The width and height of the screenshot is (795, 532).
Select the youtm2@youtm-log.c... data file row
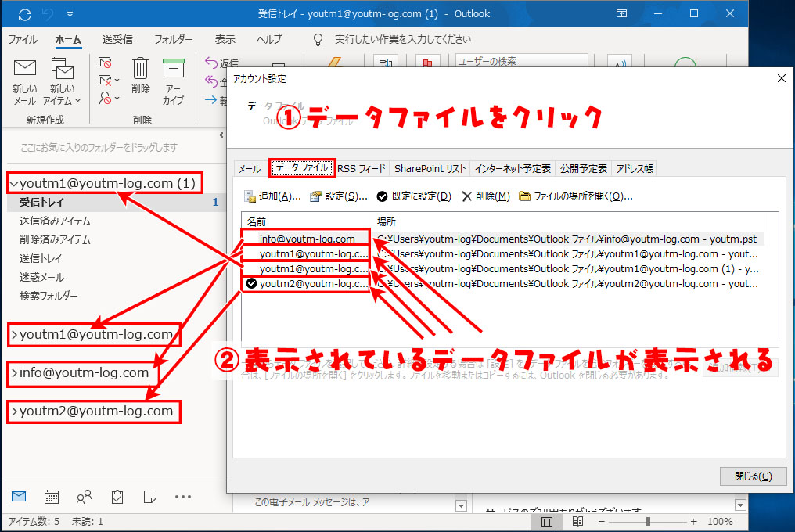pos(502,283)
